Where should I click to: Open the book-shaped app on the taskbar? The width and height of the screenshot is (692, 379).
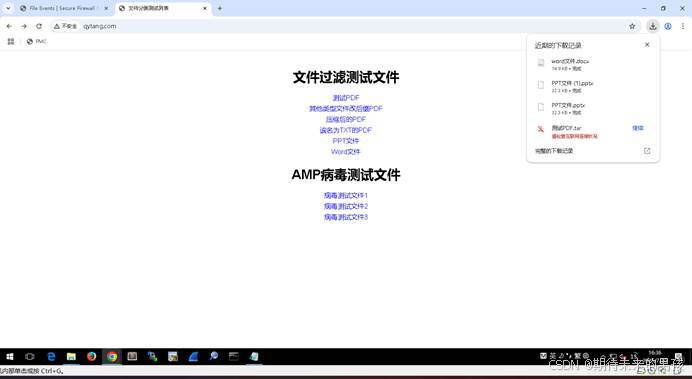click(x=132, y=356)
